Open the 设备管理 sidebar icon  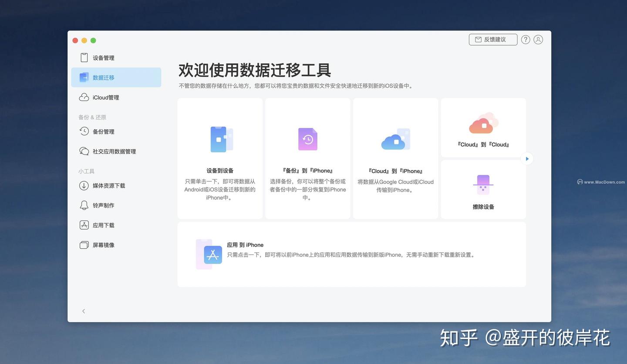(x=84, y=57)
